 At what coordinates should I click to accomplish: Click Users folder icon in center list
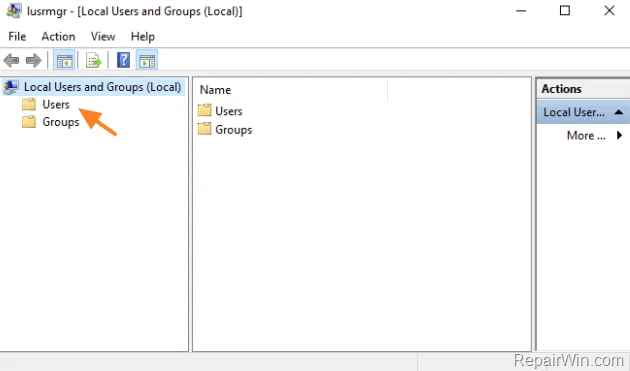tap(205, 110)
